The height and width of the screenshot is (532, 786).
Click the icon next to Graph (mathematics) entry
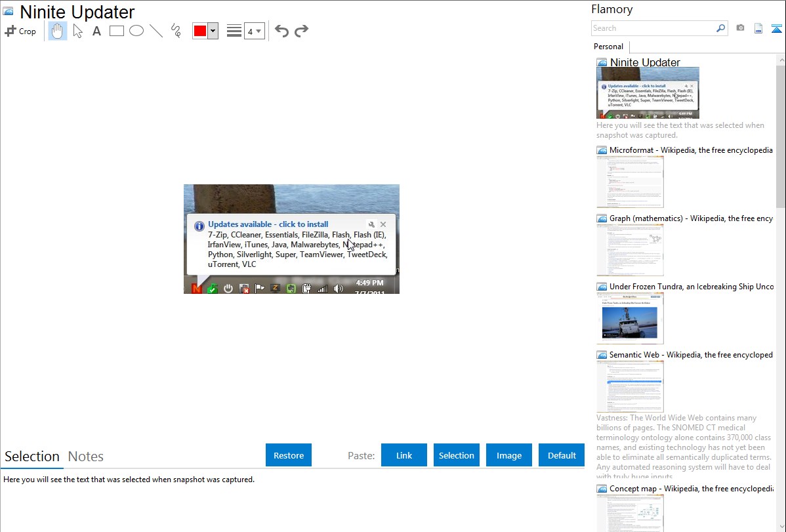pos(602,218)
